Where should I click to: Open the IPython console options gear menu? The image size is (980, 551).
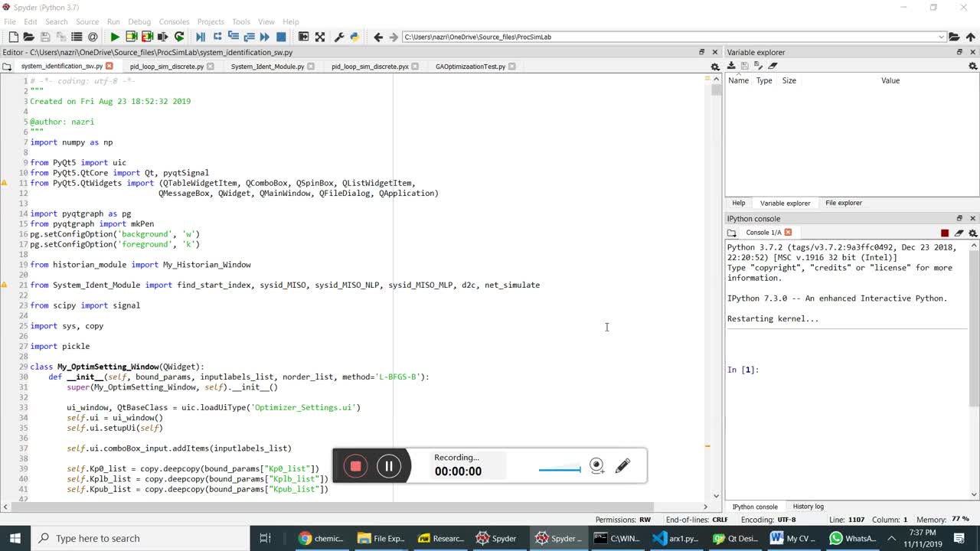tap(973, 233)
